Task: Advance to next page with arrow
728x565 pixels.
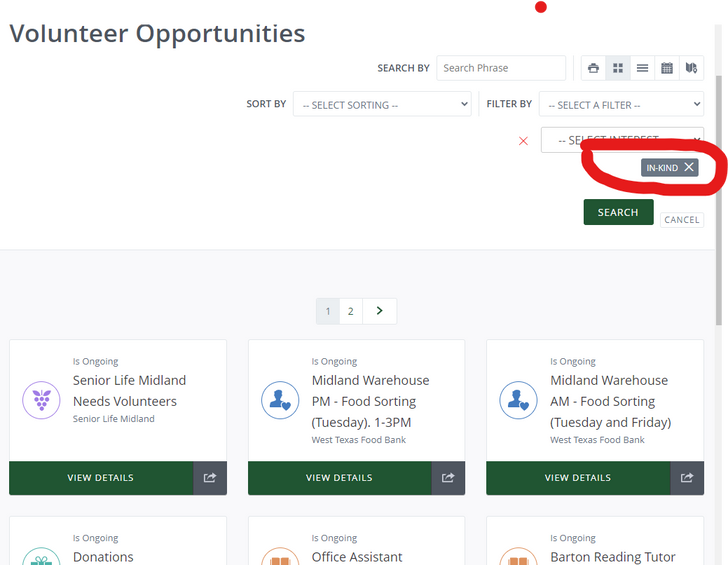Action: tap(380, 311)
